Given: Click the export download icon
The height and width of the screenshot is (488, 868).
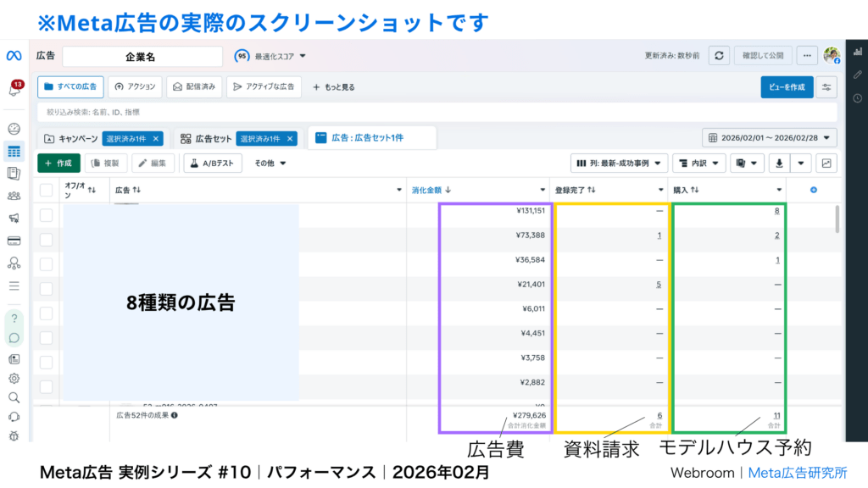Looking at the screenshot, I should click(779, 164).
